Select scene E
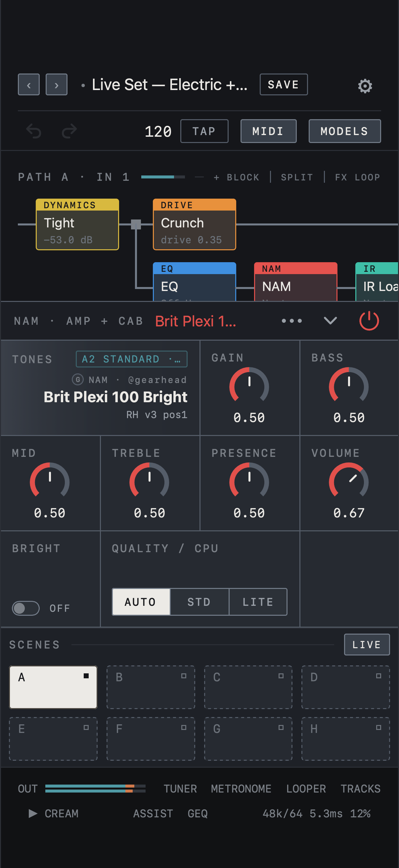 53,739
